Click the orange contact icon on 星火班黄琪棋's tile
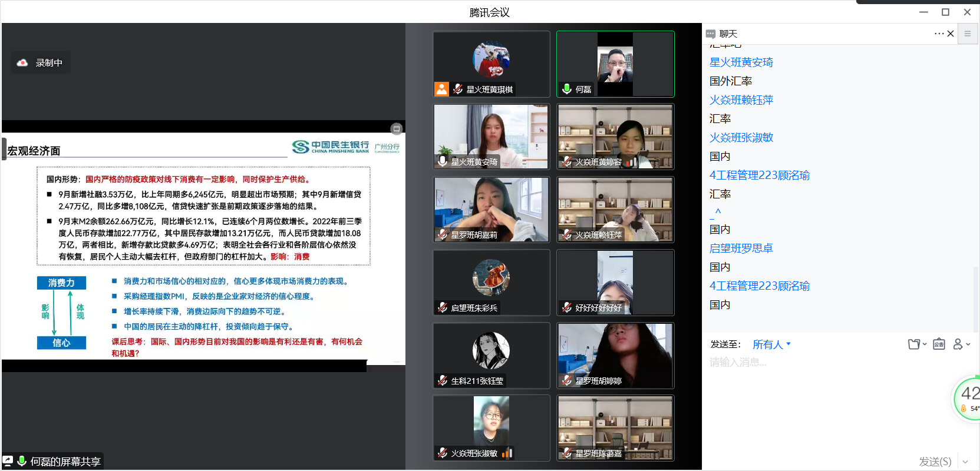The image size is (980, 471). pyautogui.click(x=441, y=89)
